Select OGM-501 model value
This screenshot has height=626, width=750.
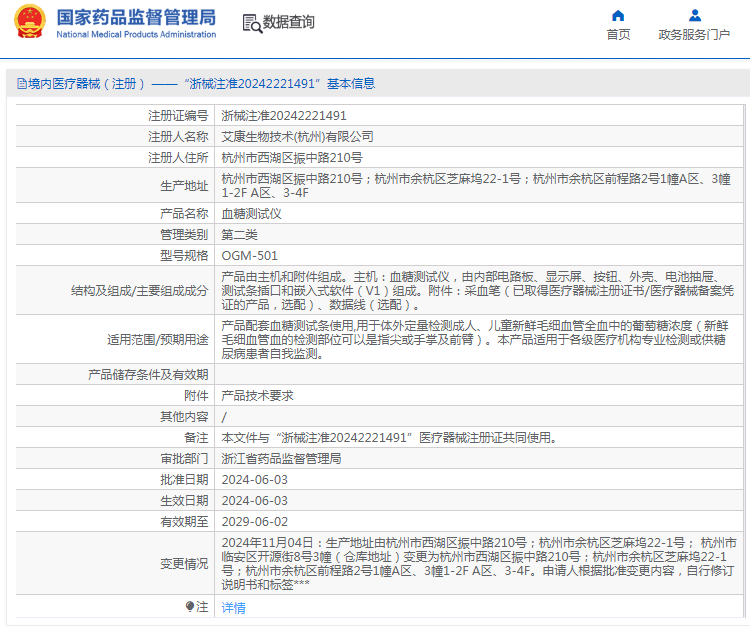click(250, 256)
